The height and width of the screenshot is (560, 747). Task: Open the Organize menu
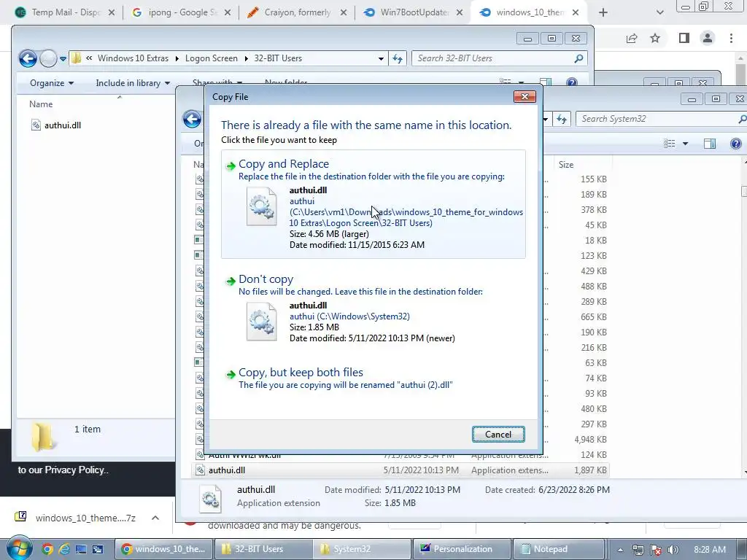pos(52,83)
